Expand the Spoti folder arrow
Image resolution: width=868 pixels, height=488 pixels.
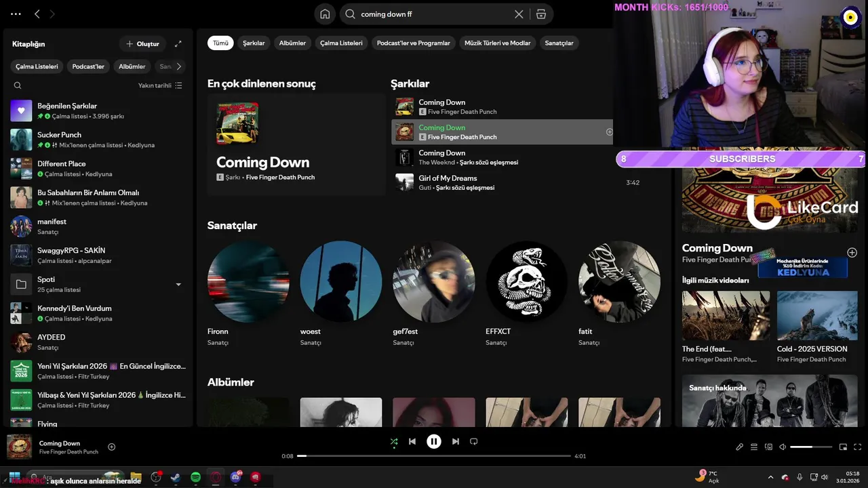click(x=179, y=285)
